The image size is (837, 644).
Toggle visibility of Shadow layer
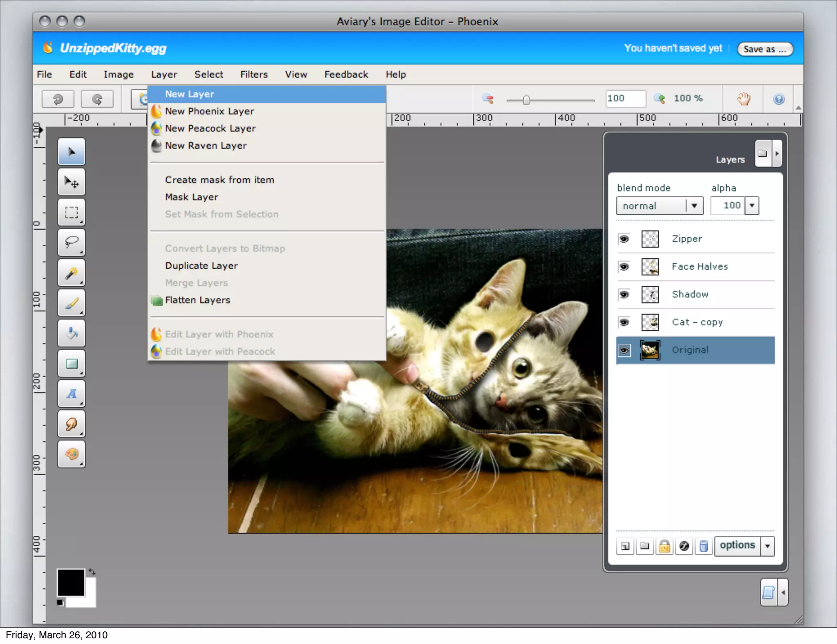click(624, 294)
